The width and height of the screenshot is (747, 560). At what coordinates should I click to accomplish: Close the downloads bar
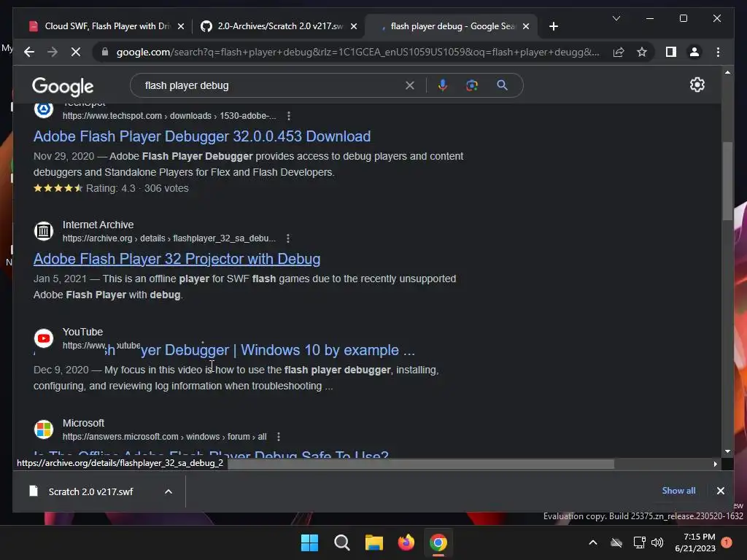[x=720, y=491]
